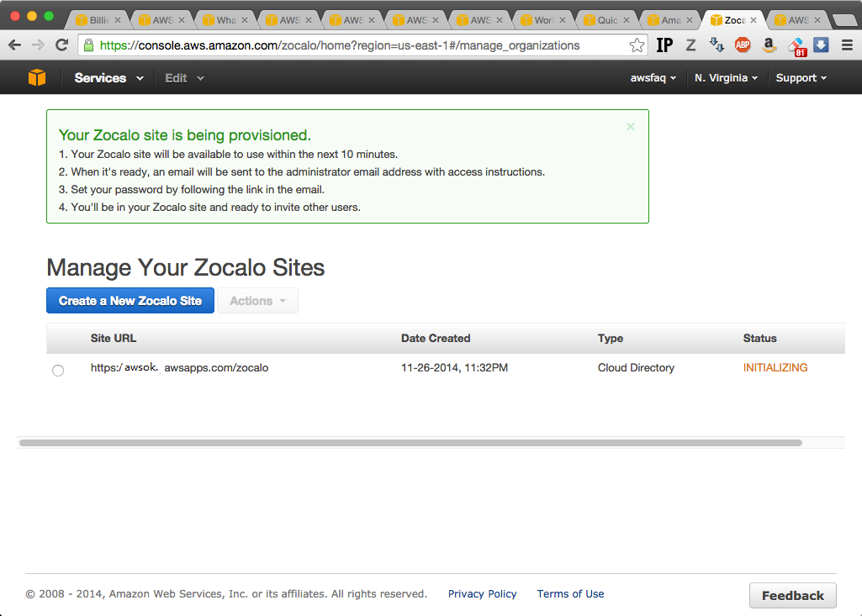The image size is (862, 616).
Task: Open the Privacy Policy link
Action: click(482, 593)
